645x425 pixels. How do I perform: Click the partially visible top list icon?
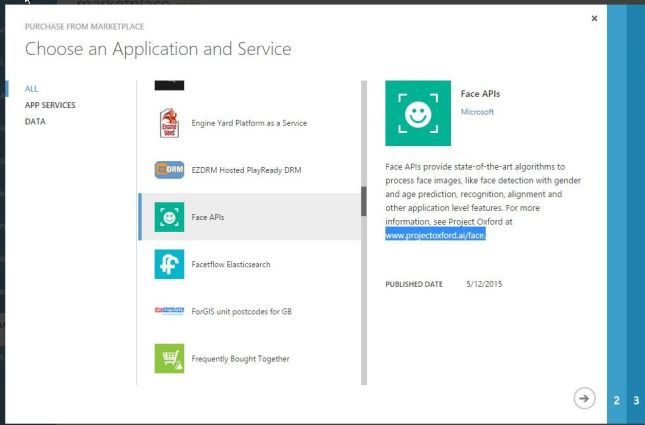tap(169, 85)
